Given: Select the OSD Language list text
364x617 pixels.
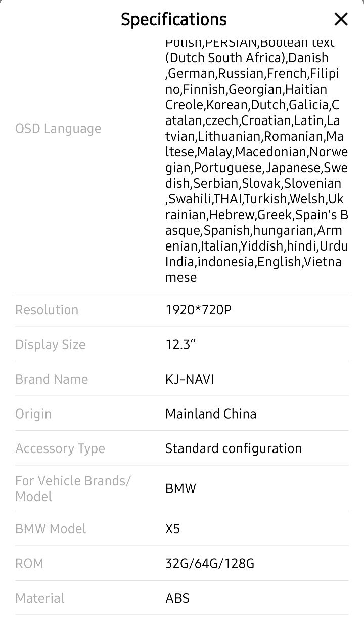Looking at the screenshot, I should 257,160.
